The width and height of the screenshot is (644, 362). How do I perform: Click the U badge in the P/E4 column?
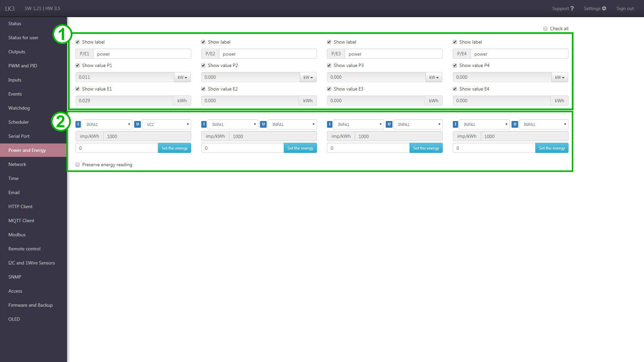515,124
